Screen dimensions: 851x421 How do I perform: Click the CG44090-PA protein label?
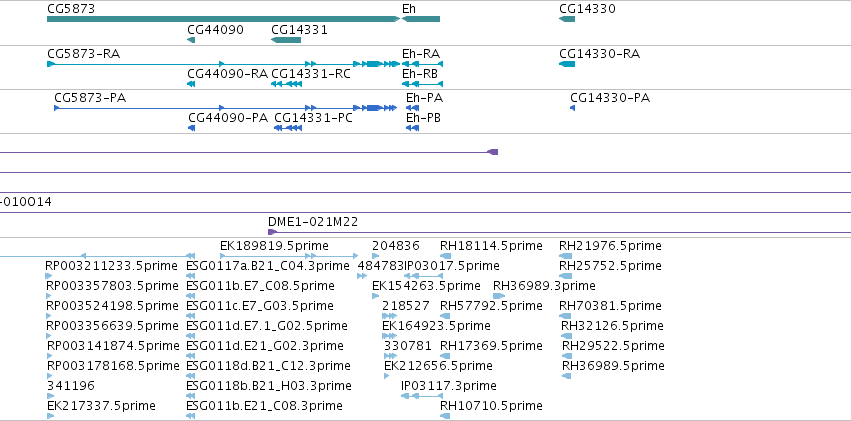coord(228,118)
